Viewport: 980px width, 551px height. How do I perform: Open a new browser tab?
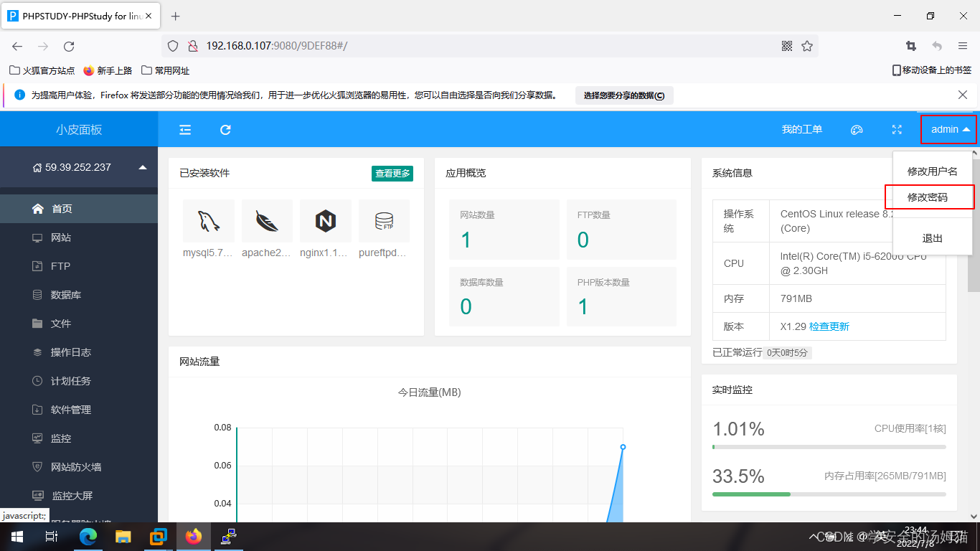pyautogui.click(x=176, y=16)
